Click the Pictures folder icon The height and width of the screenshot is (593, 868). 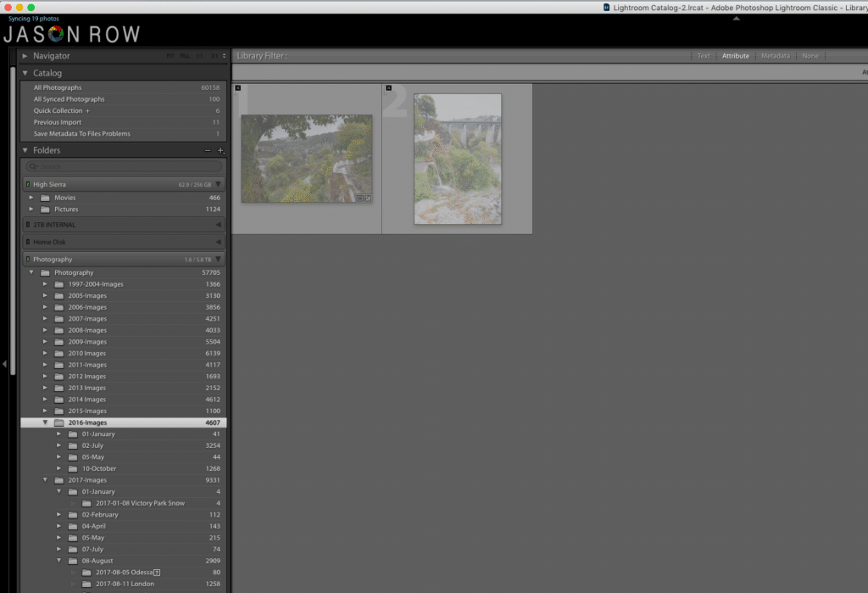[46, 210]
